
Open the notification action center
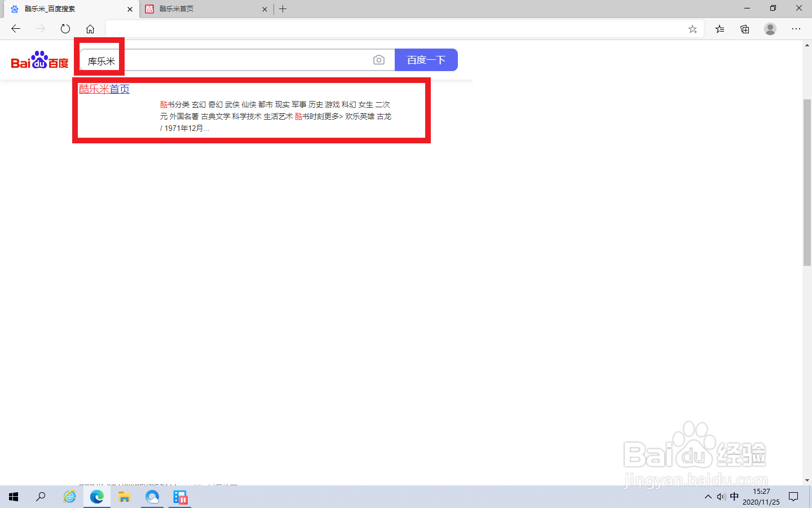point(793,497)
